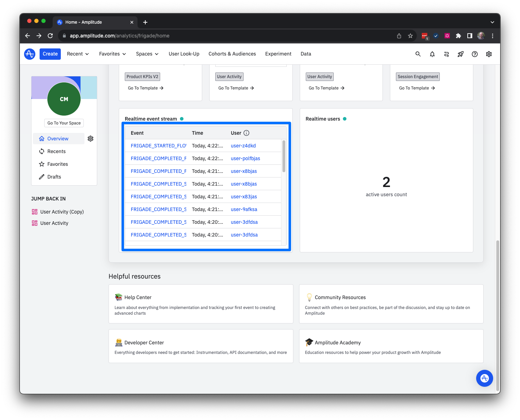Click the info icon beside User column
The width and height of the screenshot is (520, 420).
coord(246,133)
